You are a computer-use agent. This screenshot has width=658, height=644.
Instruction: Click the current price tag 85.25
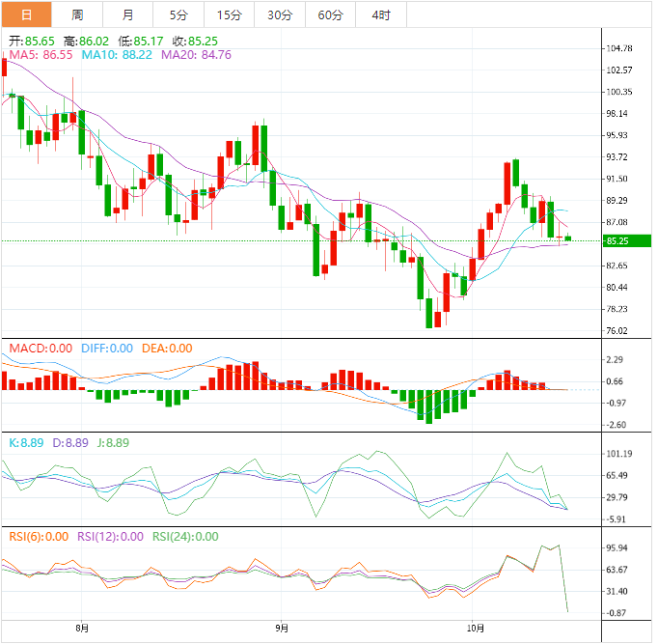(627, 241)
